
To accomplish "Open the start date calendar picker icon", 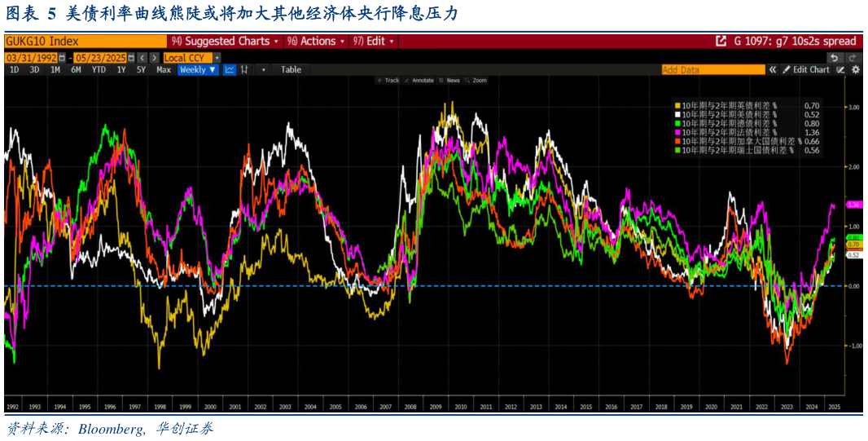I will click(62, 58).
